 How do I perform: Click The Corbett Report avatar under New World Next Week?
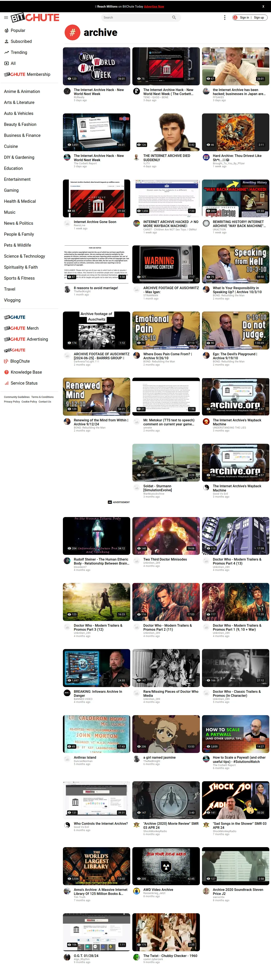pos(67,157)
